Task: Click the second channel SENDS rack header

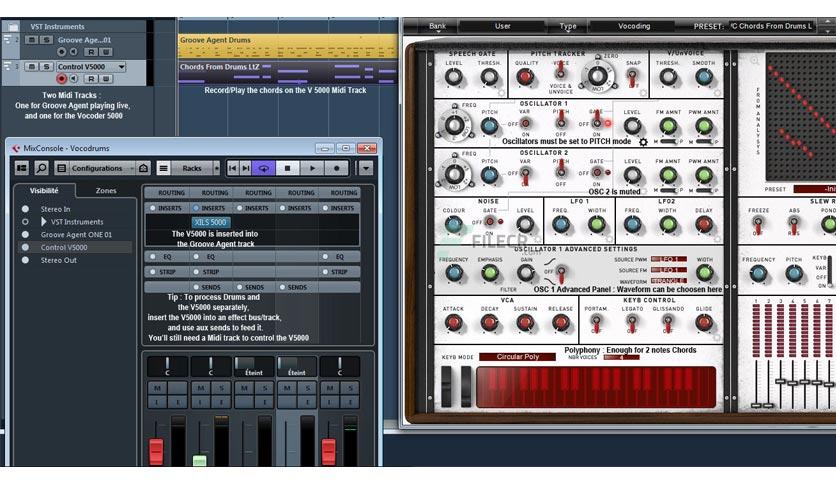Action: (x=210, y=287)
